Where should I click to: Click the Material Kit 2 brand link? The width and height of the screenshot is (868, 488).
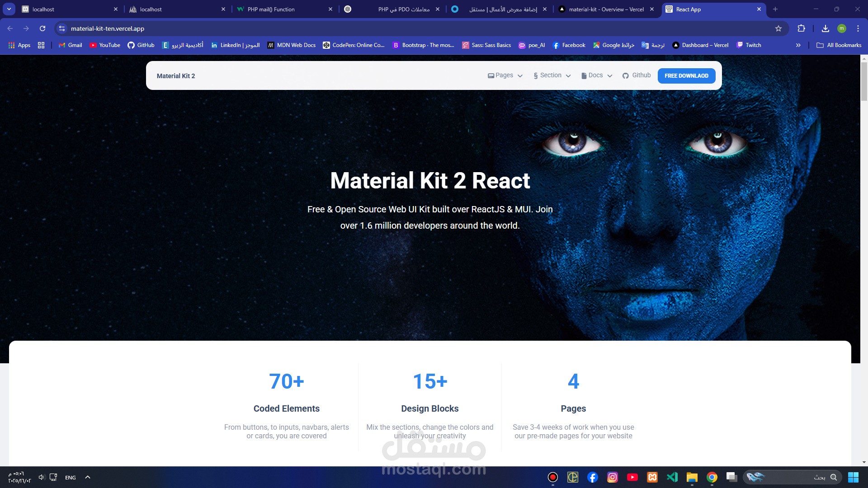coord(176,76)
